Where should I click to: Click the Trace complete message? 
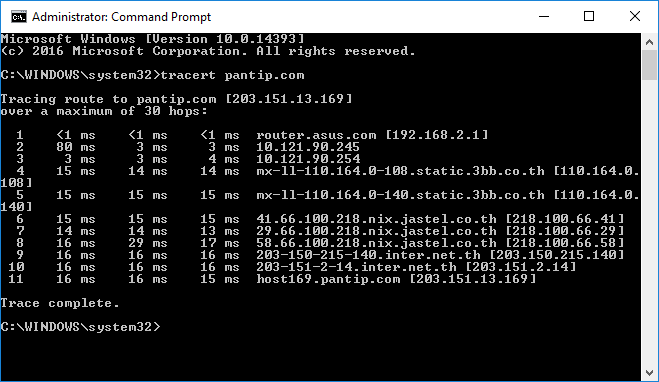tap(60, 303)
